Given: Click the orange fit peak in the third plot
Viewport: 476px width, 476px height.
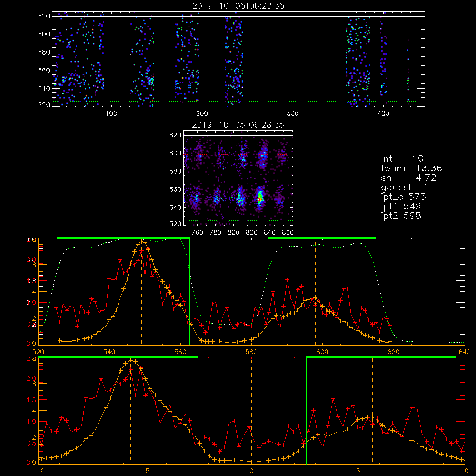Looking at the screenshot, I should coord(142,242).
